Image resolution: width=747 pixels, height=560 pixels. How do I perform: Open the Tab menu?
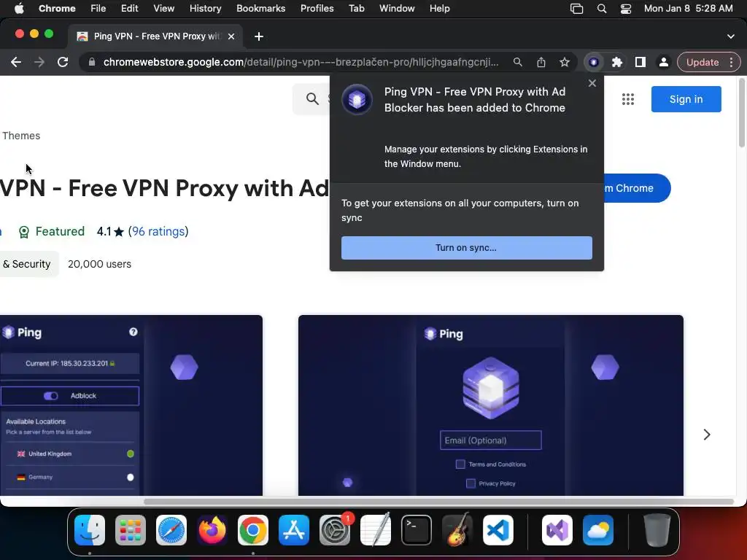coord(356,9)
